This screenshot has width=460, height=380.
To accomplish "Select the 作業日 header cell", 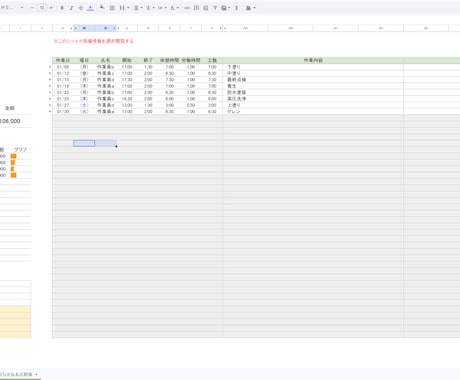I will [x=63, y=60].
